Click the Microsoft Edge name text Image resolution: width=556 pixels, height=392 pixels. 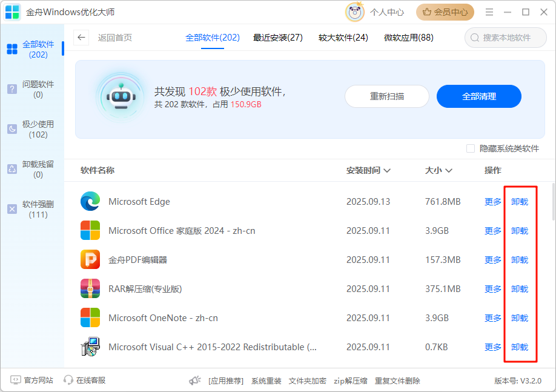tap(139, 202)
